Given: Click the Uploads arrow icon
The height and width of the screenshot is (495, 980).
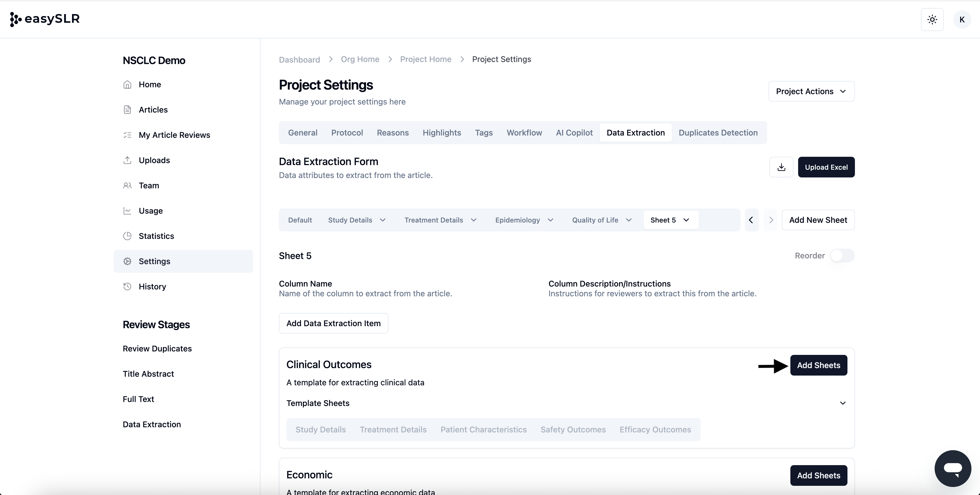Looking at the screenshot, I should coord(127,160).
